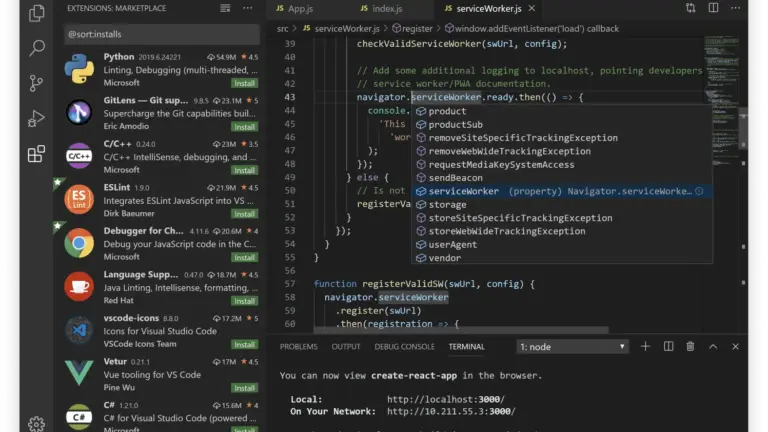The image size is (768, 432).
Task: Open the 1: node terminal dropdown
Action: coord(573,347)
